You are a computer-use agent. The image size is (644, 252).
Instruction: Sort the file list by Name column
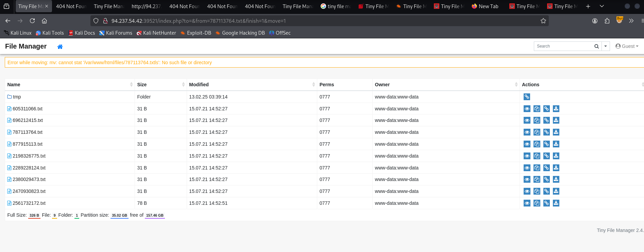click(14, 85)
